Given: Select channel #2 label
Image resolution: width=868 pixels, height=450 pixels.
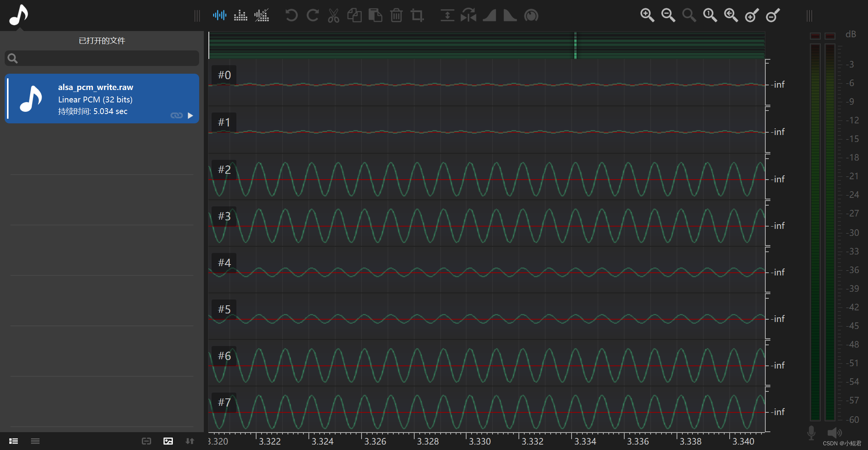Looking at the screenshot, I should coord(224,170).
